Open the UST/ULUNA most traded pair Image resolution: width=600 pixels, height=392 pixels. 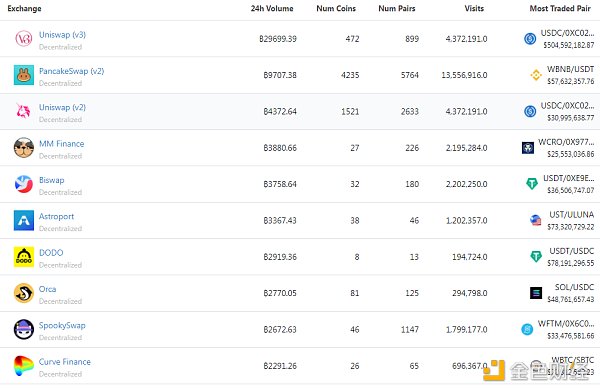[x=571, y=215]
